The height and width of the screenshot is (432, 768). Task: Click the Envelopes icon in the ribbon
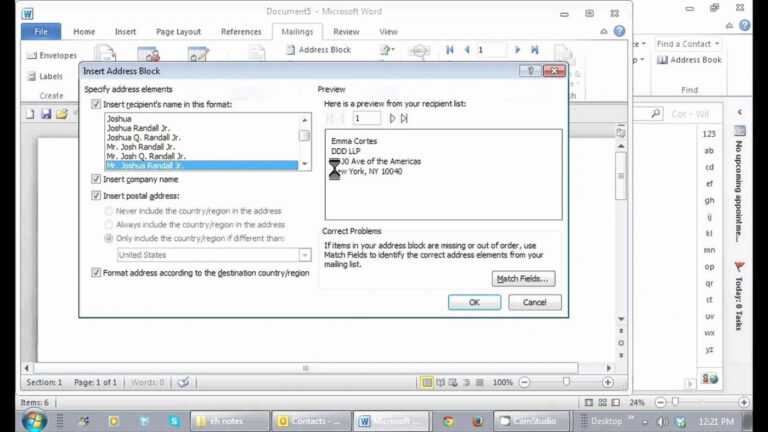click(31, 56)
